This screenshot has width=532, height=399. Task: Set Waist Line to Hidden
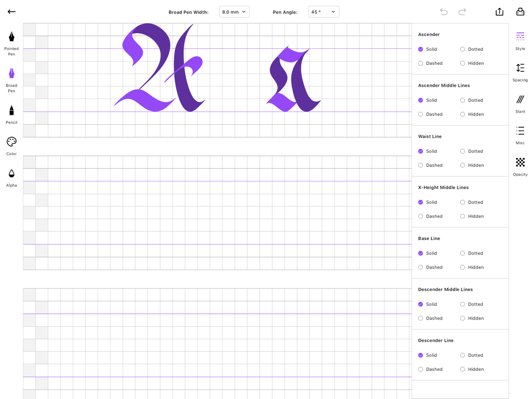click(x=472, y=165)
